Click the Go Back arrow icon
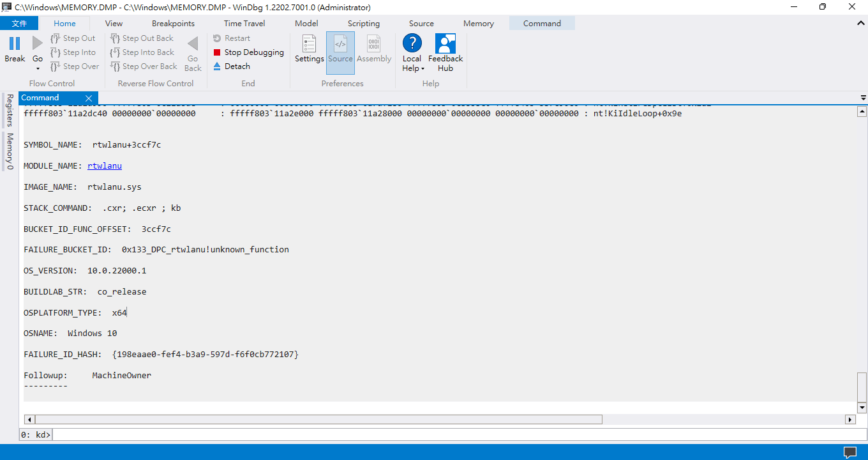The width and height of the screenshot is (868, 460). pos(193,44)
